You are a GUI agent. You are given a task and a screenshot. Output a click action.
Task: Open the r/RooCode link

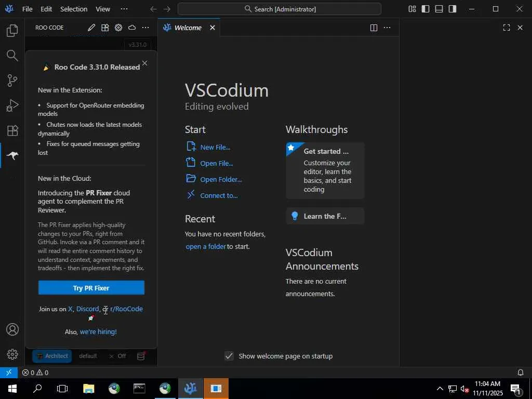(x=126, y=309)
